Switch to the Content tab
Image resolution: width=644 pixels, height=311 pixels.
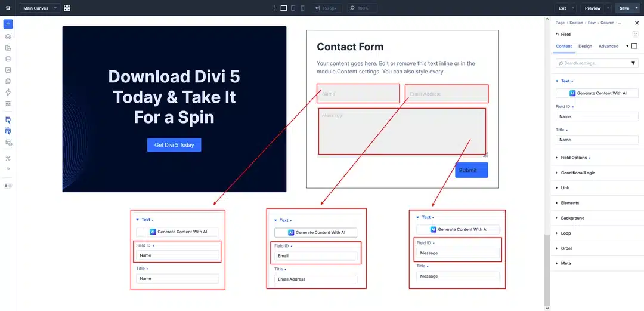564,46
